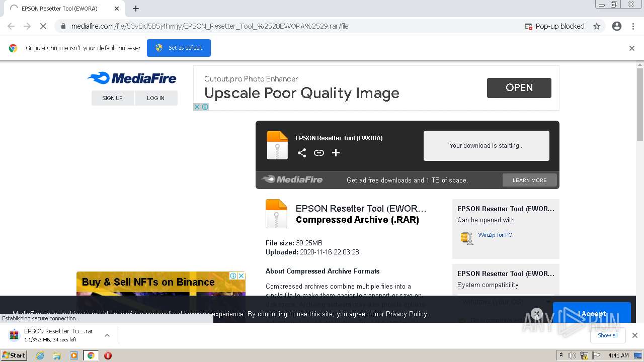
Task: Show hidden system tray icons
Action: click(x=561, y=355)
